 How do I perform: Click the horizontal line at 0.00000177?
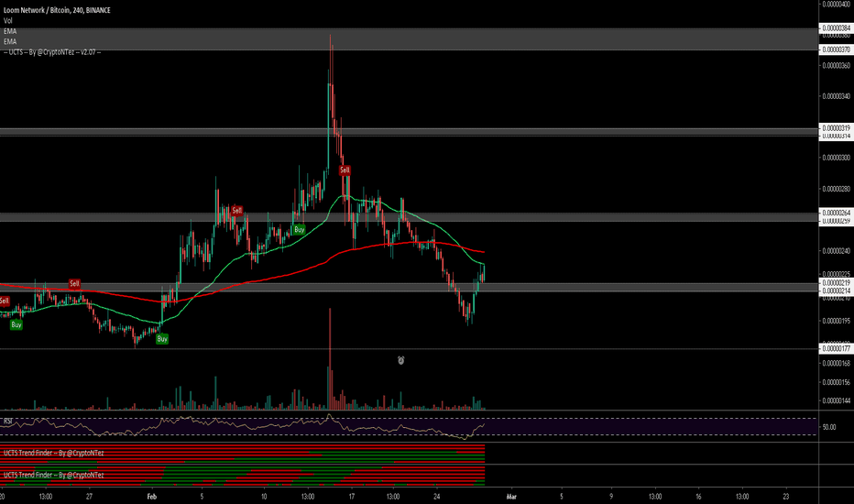coord(409,349)
